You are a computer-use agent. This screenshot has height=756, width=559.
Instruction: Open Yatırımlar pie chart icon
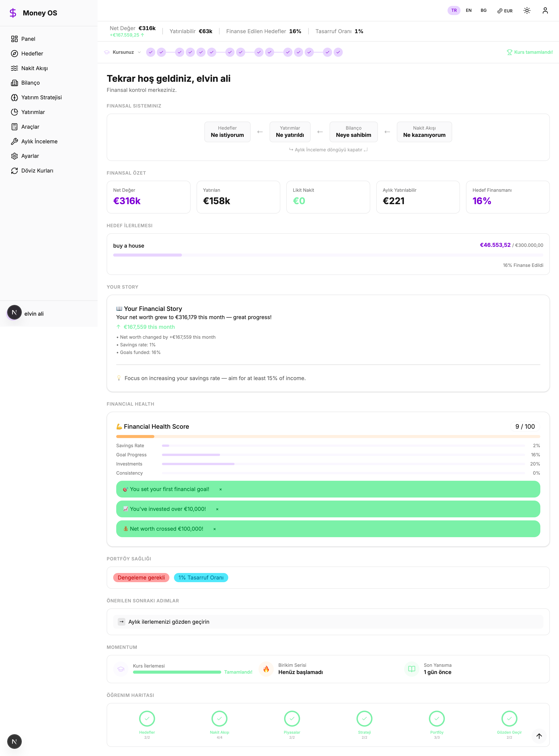[x=14, y=112]
